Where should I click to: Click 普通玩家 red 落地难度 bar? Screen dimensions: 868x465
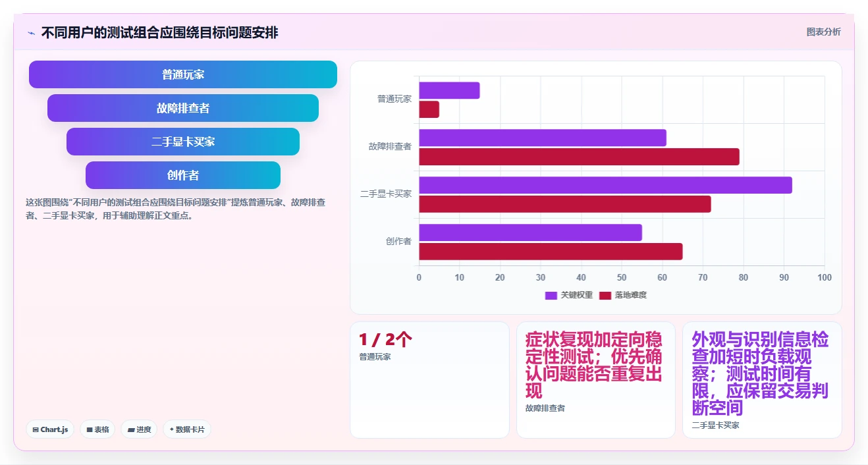pos(429,109)
